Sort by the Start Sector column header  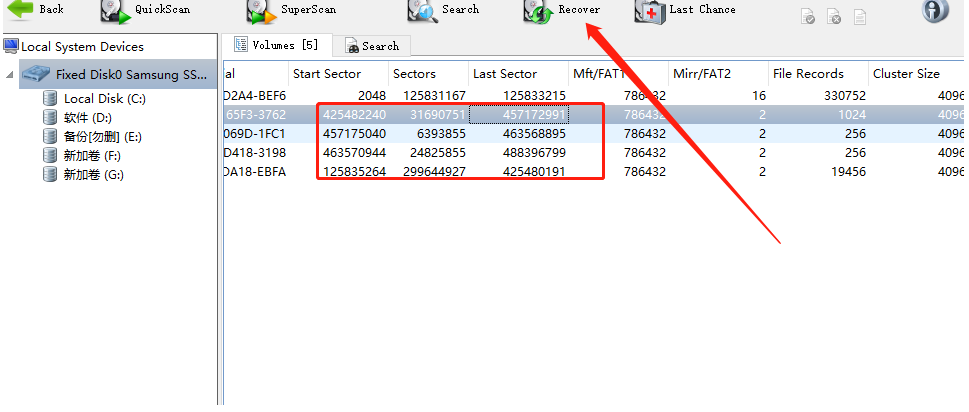click(339, 74)
